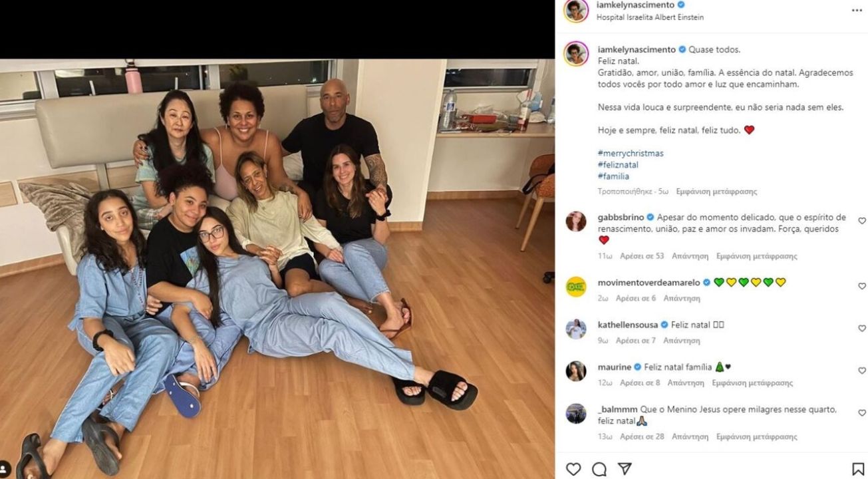The image size is (868, 479).
Task: Open the three-dot more options menu
Action: pyautogui.click(x=857, y=11)
